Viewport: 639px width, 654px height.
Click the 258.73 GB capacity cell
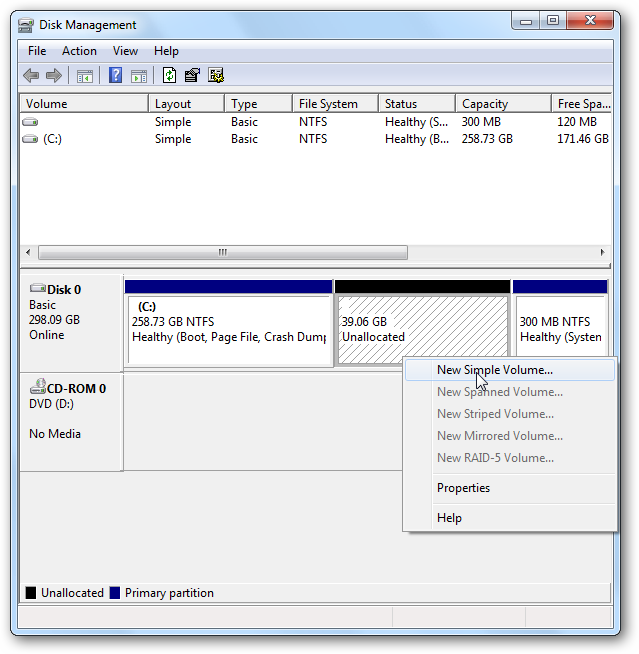pyautogui.click(x=487, y=139)
